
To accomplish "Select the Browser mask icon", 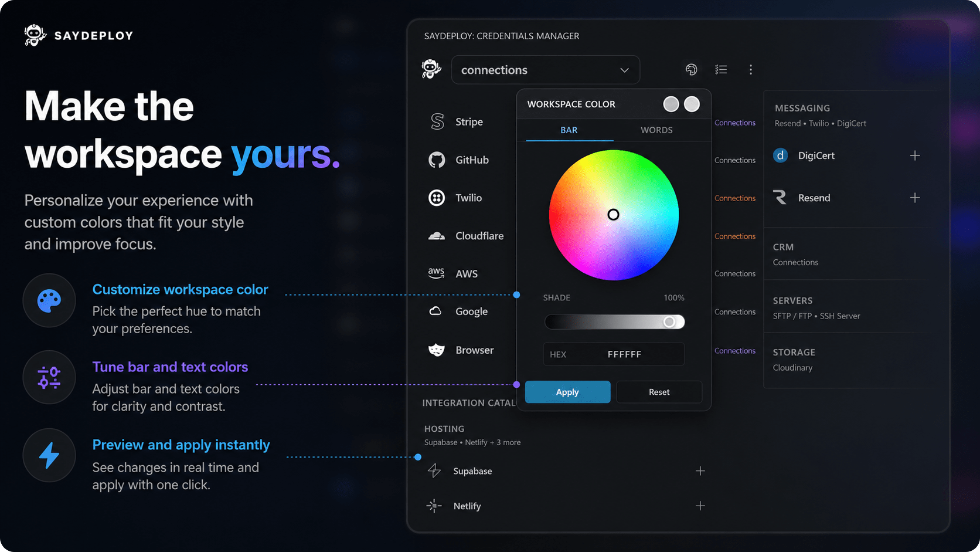I will pos(436,350).
